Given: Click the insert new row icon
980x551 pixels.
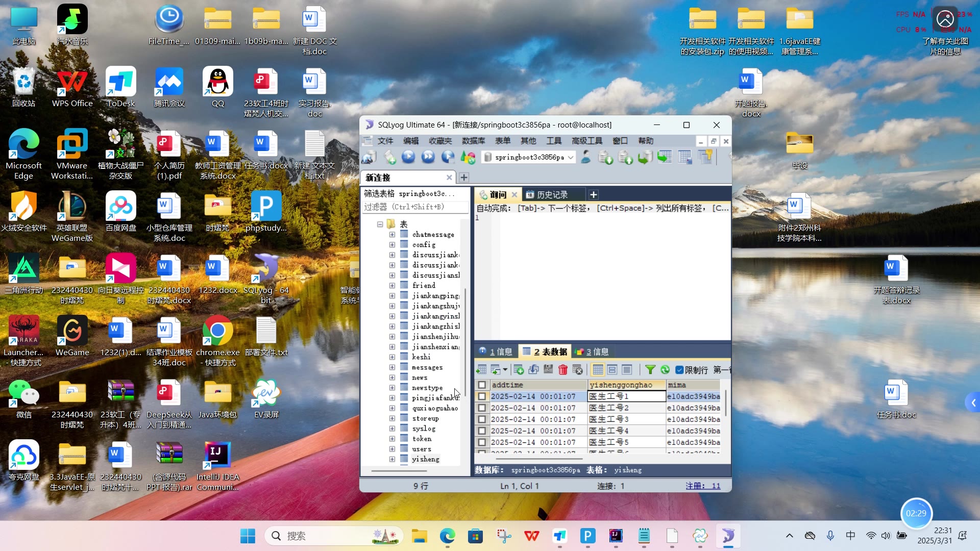Looking at the screenshot, I should click(x=519, y=370).
